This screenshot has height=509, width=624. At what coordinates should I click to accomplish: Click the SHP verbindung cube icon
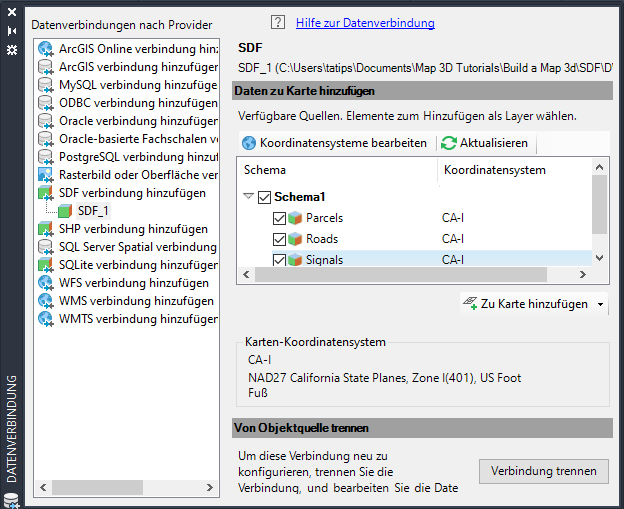click(45, 229)
